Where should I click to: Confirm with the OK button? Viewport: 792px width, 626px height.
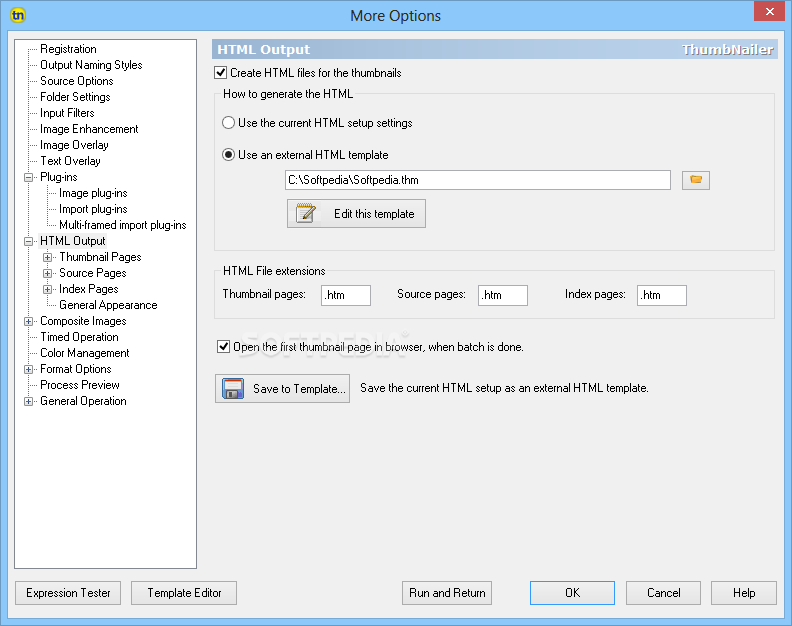[572, 593]
